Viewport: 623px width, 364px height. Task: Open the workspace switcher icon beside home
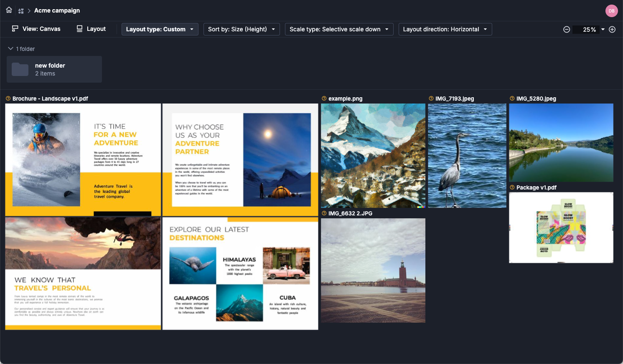click(x=21, y=11)
